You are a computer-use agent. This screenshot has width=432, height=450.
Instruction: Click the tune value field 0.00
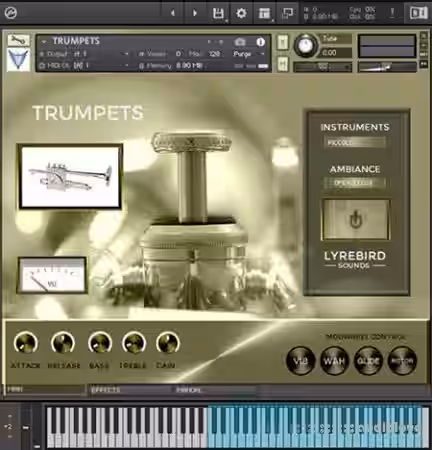click(x=336, y=52)
